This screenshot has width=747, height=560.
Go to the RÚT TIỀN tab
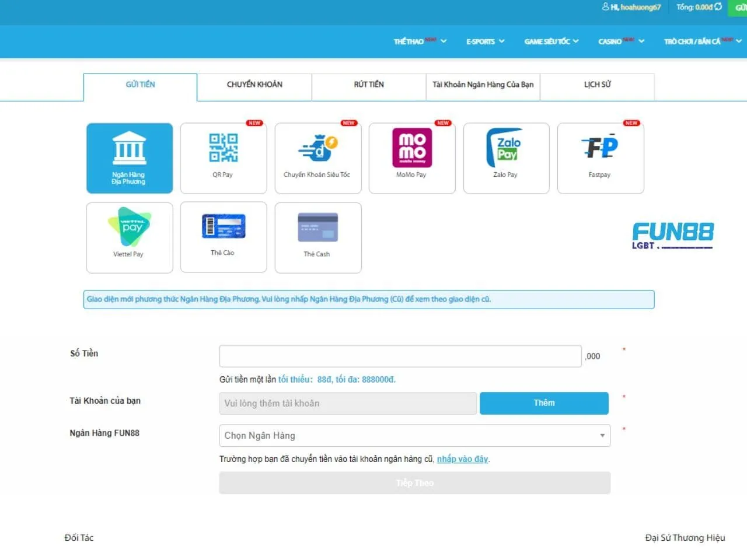(x=369, y=87)
